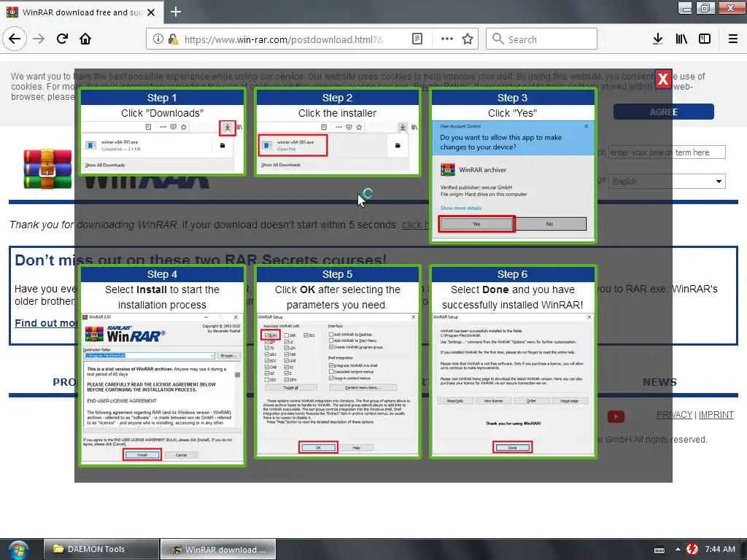This screenshot has width=747, height=560.
Task: View the Step 4 install image
Action: pos(162,365)
